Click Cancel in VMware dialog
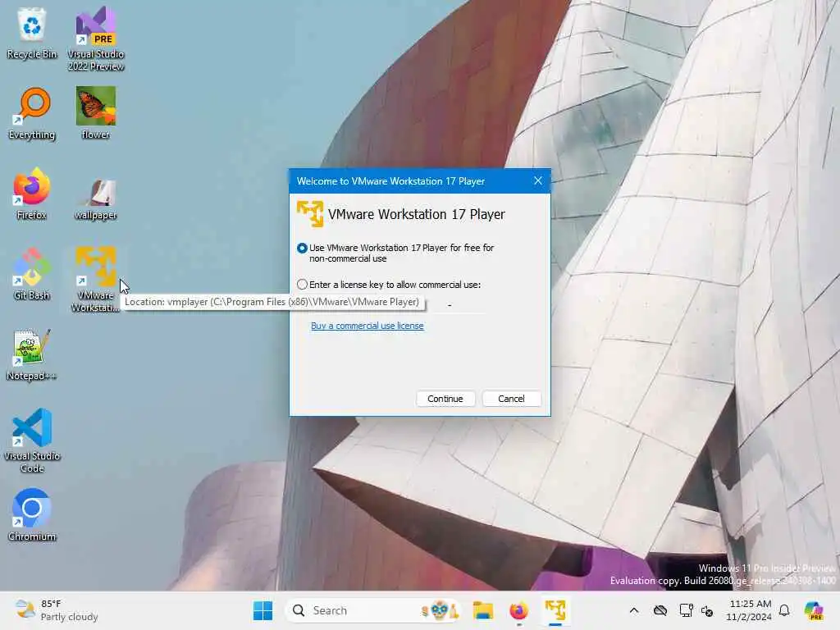This screenshot has height=630, width=840. point(511,399)
